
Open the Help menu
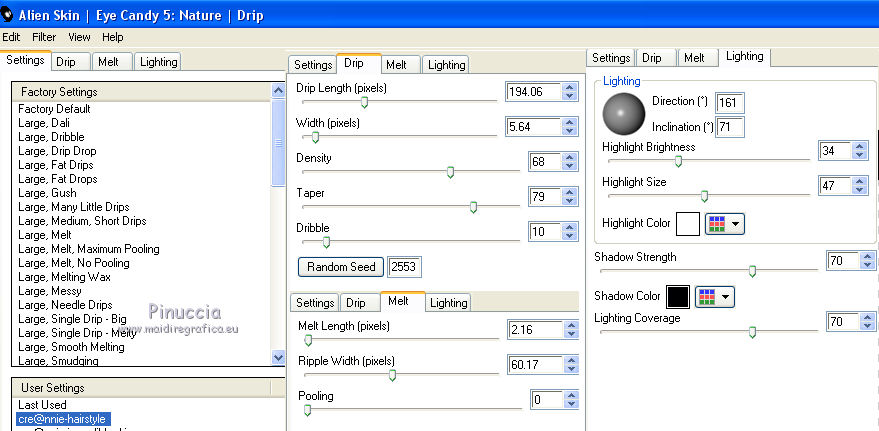click(113, 37)
